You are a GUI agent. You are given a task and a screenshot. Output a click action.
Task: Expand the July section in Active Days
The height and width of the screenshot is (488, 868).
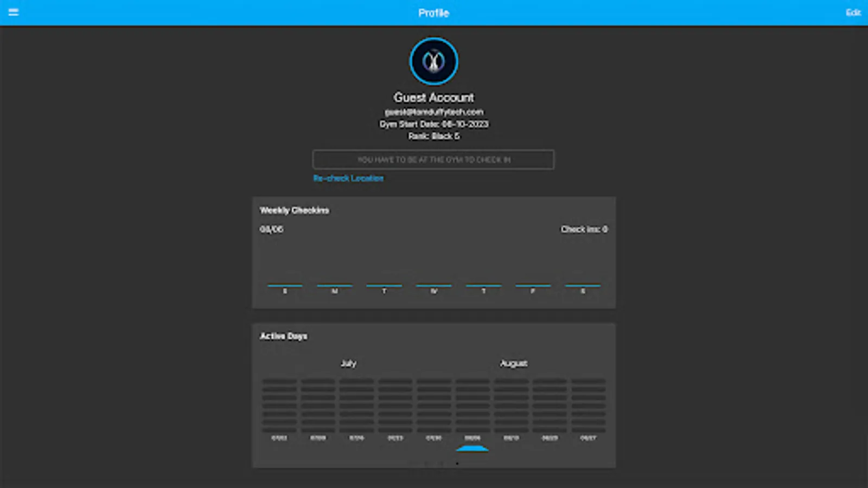(349, 363)
